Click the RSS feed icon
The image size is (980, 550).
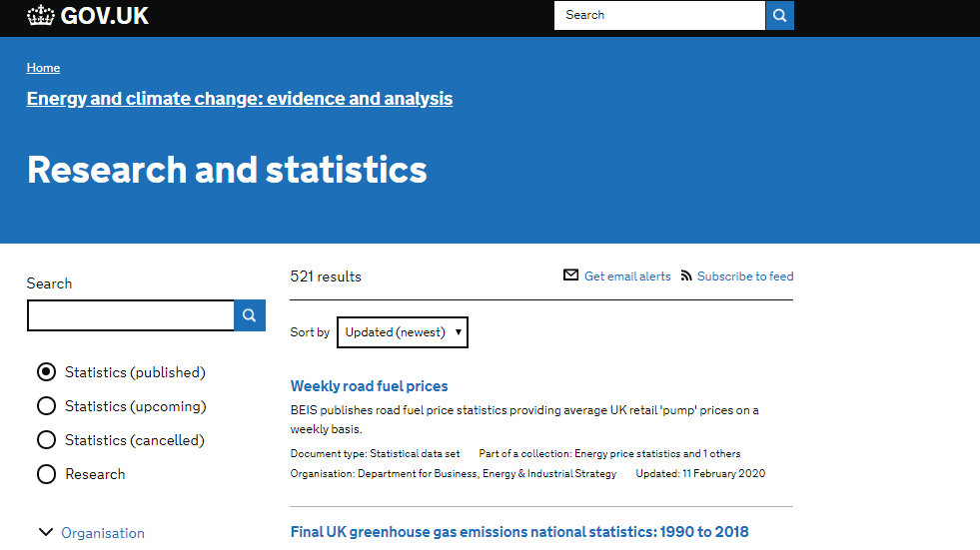[x=686, y=275]
